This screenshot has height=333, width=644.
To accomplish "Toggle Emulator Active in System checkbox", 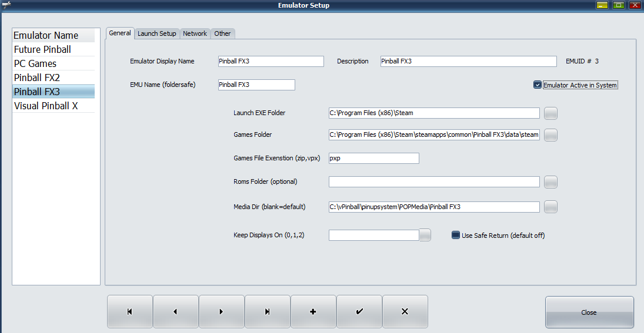I will tap(538, 85).
